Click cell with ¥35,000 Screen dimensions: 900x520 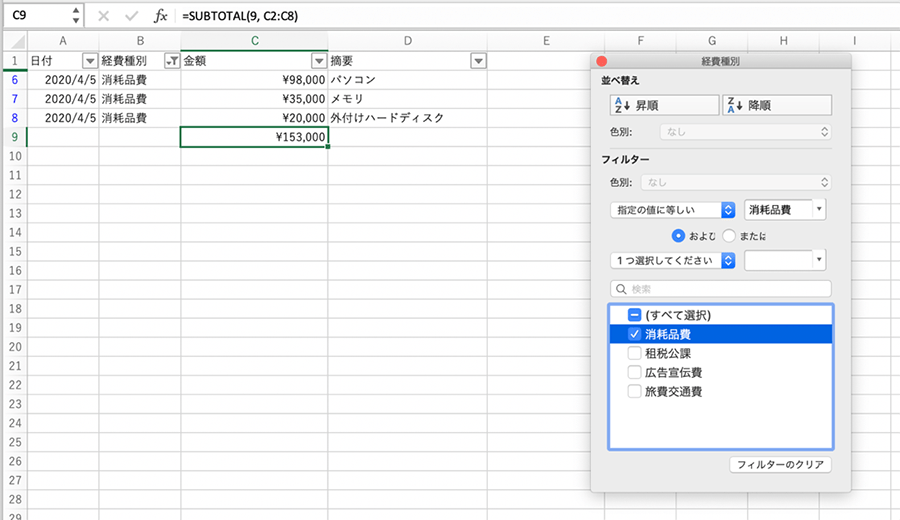(x=254, y=99)
